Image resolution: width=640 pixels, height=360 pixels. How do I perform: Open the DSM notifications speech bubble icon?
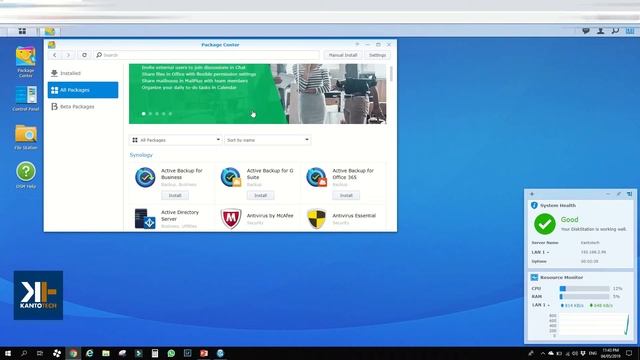pos(586,31)
